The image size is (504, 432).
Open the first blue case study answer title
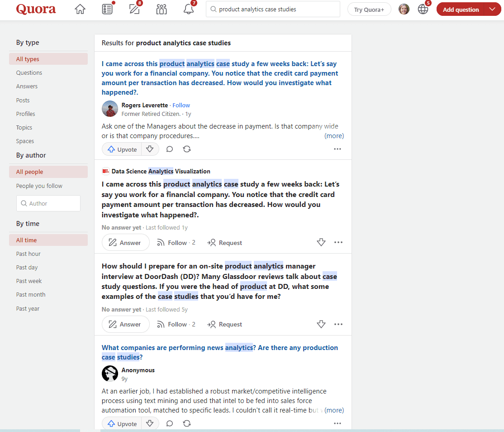220,78
